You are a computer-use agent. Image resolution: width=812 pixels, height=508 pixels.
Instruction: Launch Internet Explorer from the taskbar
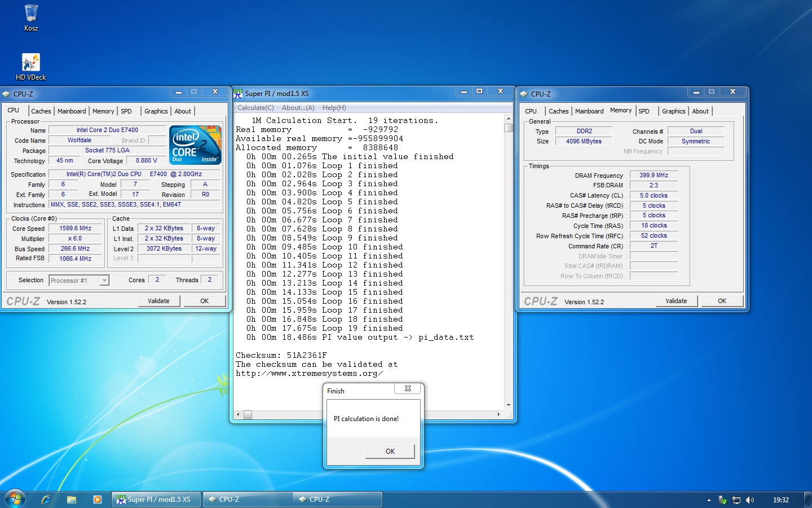46,500
